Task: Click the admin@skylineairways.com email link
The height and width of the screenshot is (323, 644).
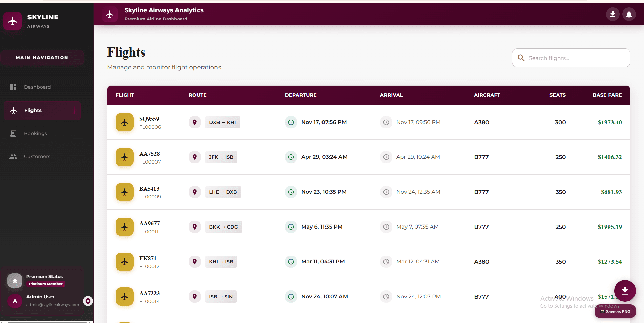Action: (x=53, y=304)
